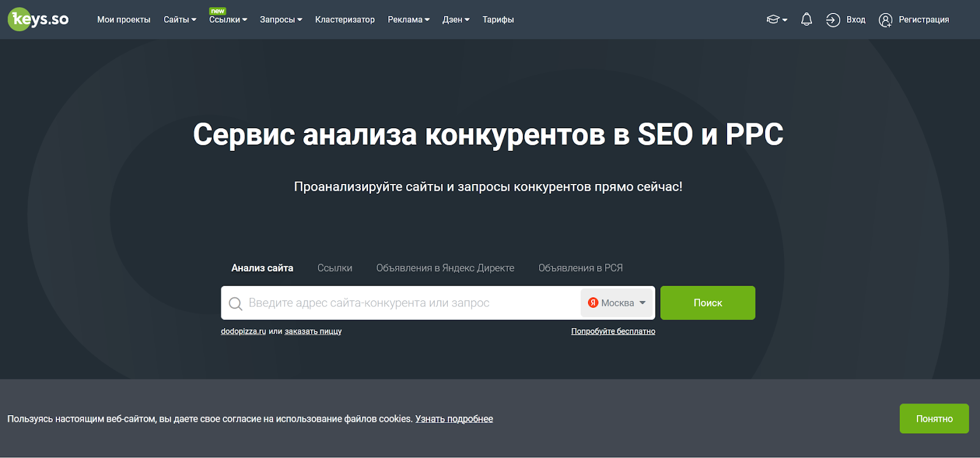Click the login arrow icon
This screenshot has height=458, width=980.
coord(832,20)
